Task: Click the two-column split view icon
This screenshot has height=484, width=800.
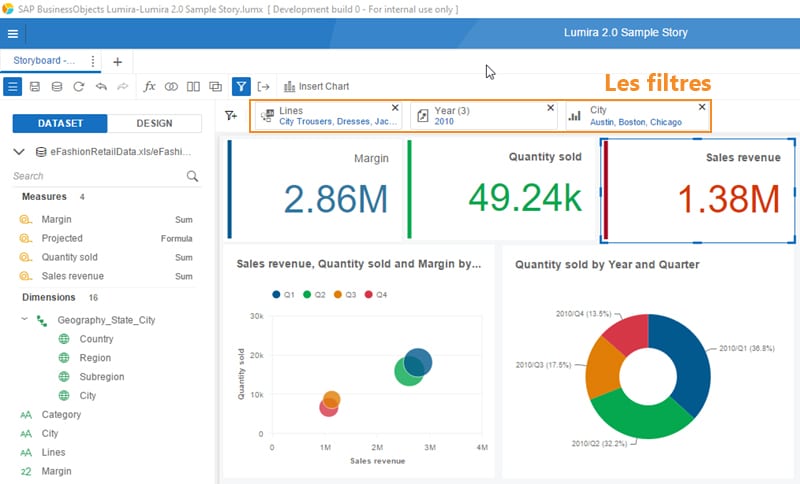Action: point(193,87)
